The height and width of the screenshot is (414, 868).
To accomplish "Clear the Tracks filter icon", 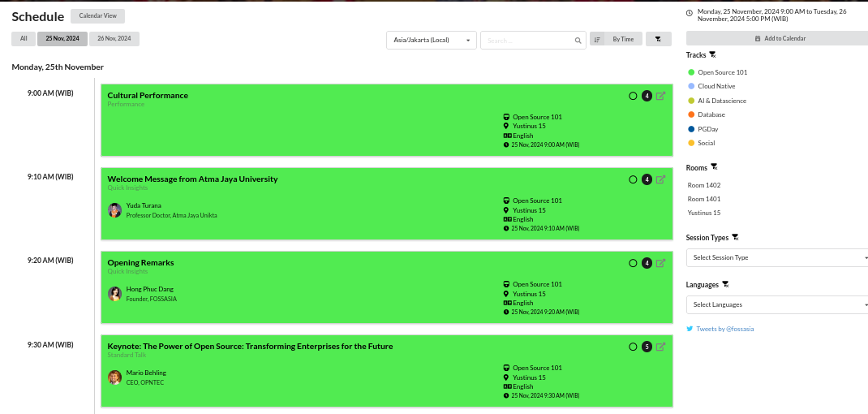I will 712,55.
